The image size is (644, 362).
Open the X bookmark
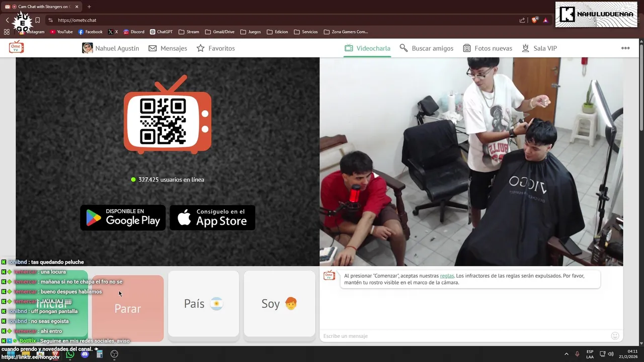tap(113, 32)
